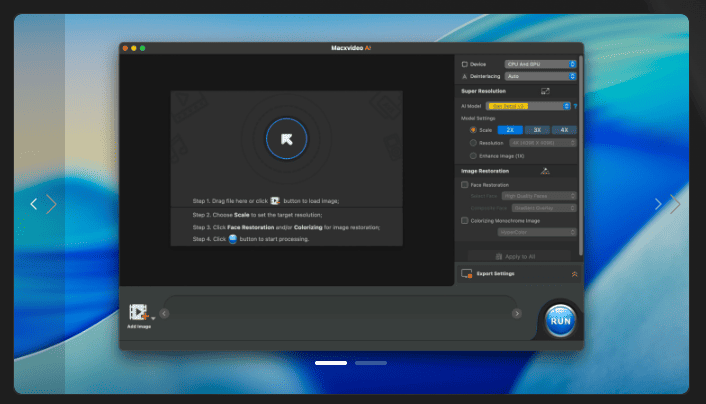Click the Step 3 Face Restoration instruction text

(286, 227)
